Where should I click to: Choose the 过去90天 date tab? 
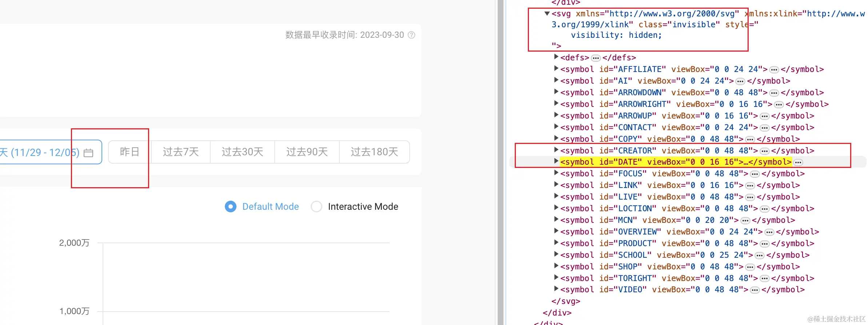307,152
